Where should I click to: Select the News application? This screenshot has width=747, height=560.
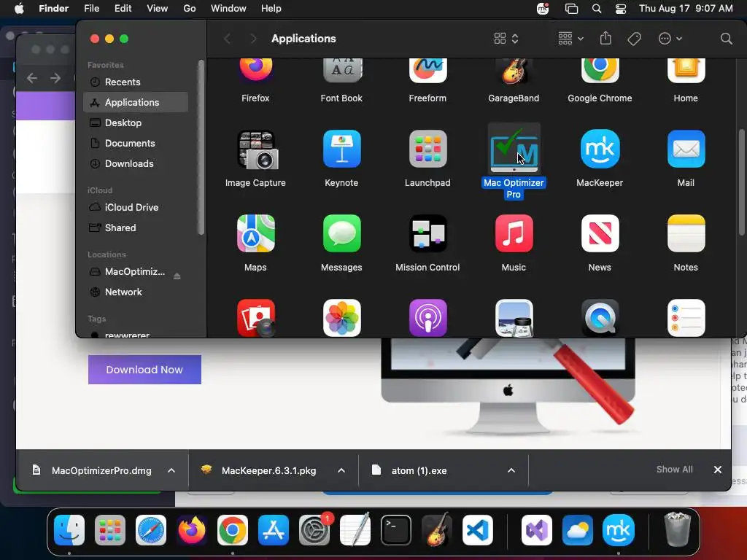pyautogui.click(x=600, y=233)
